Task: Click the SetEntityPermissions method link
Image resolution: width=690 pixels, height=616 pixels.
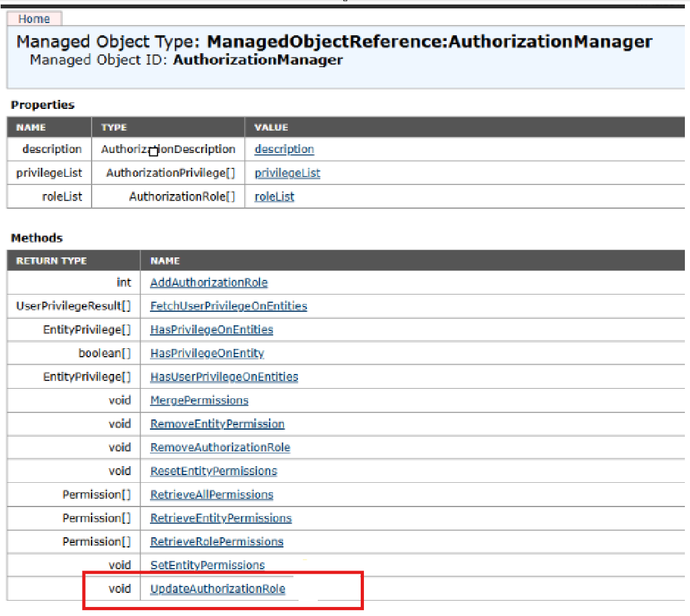Action: [x=208, y=565]
